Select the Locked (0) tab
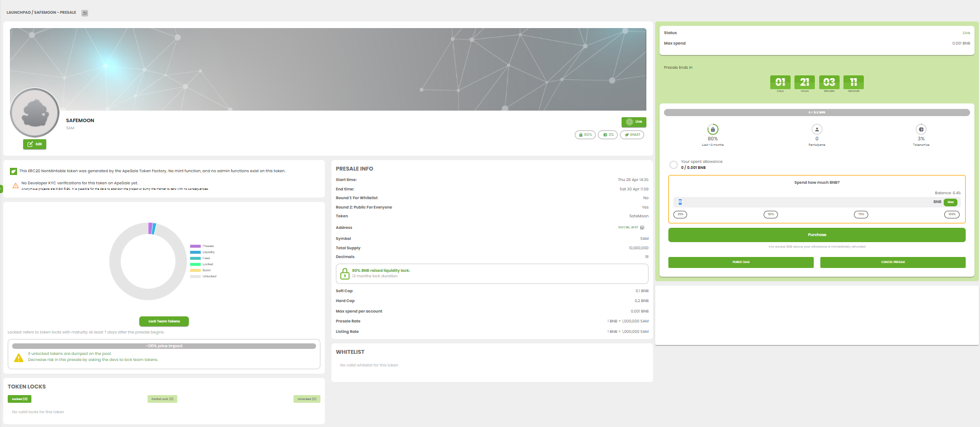 click(x=20, y=399)
